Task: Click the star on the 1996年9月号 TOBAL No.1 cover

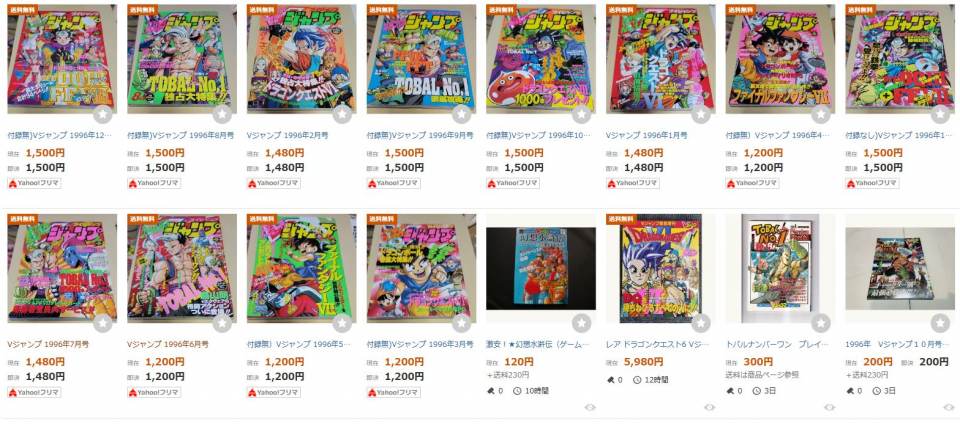Action: (463, 114)
